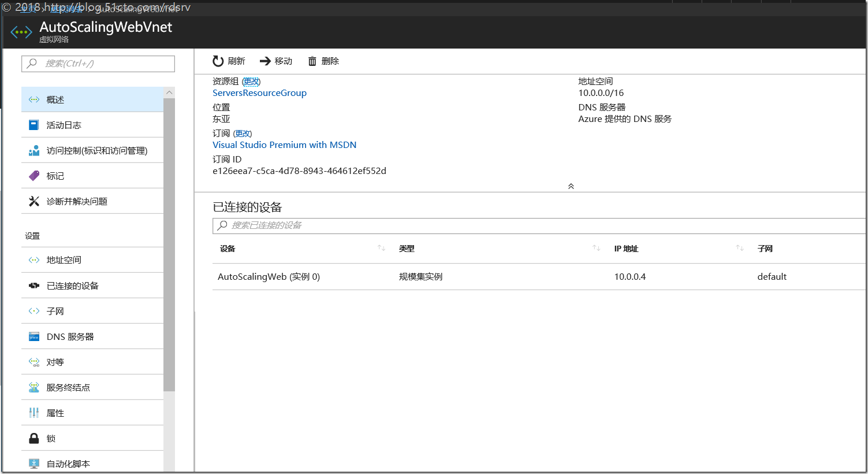Click the 概述 overview icon in sidebar
Screen dimensions: 868x474
(x=34, y=99)
